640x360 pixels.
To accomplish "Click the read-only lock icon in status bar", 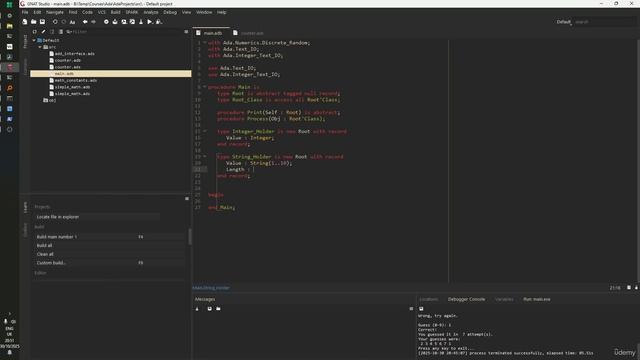I will pyautogui.click(x=636, y=288).
